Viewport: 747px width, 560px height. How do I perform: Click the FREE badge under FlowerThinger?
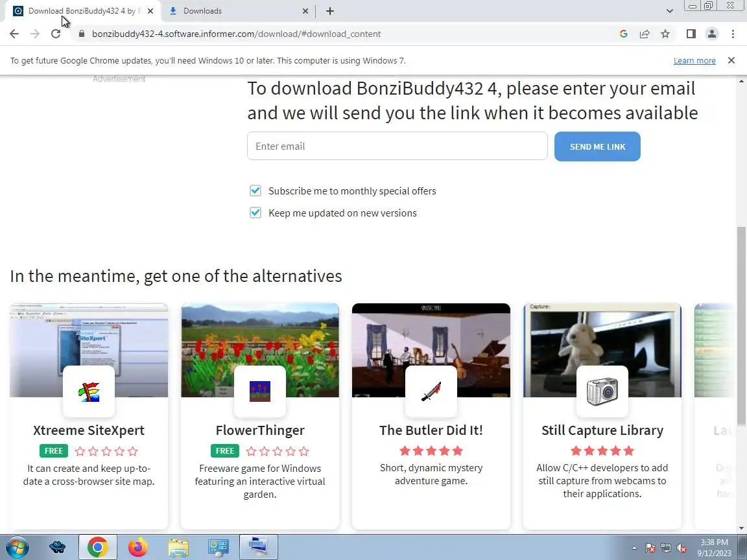pos(225,451)
